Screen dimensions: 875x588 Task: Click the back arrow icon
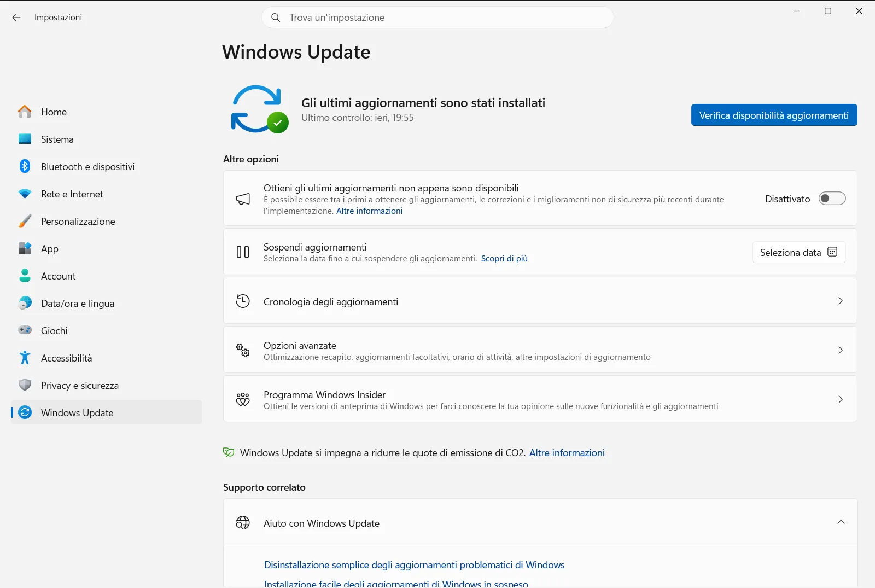16,18
